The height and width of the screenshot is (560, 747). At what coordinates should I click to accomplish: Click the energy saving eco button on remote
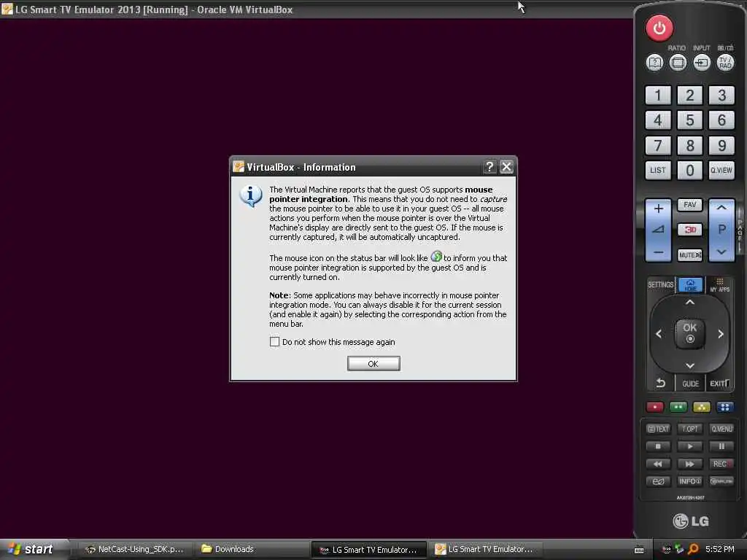(x=658, y=481)
